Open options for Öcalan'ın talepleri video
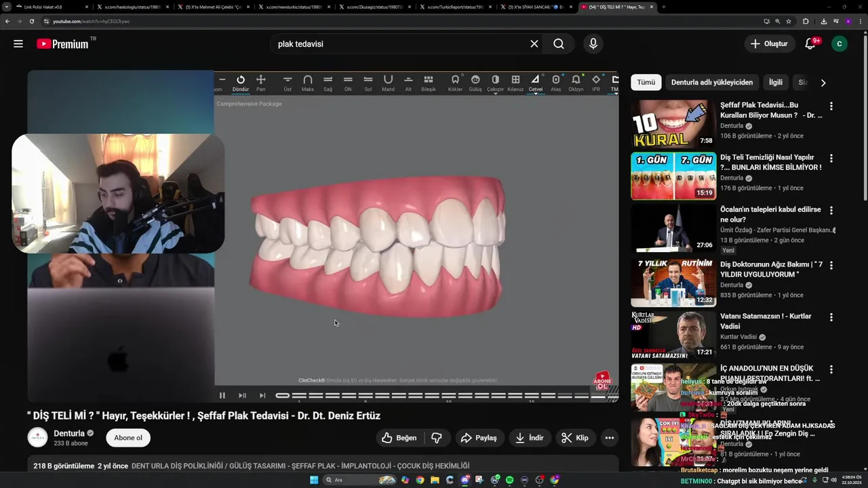 click(x=831, y=211)
